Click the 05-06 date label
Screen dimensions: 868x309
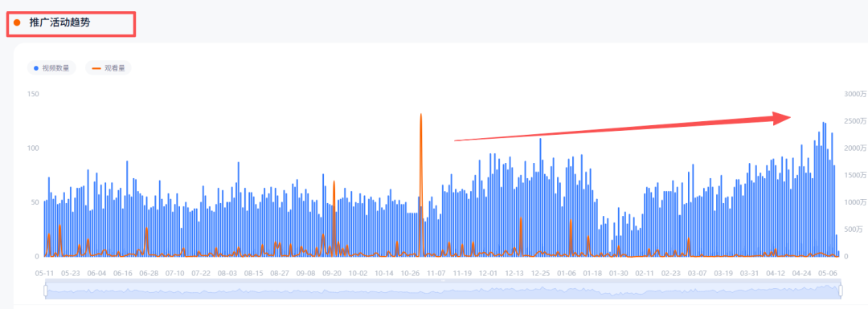[828, 273]
